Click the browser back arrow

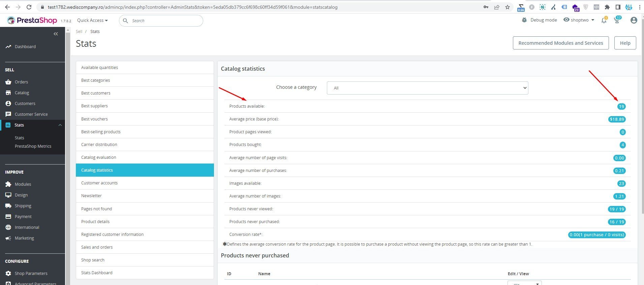7,7
